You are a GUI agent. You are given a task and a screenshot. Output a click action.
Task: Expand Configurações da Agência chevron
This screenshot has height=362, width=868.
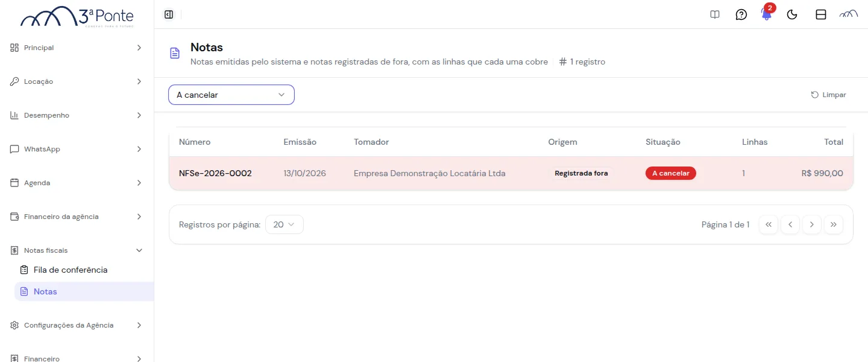coord(139,325)
